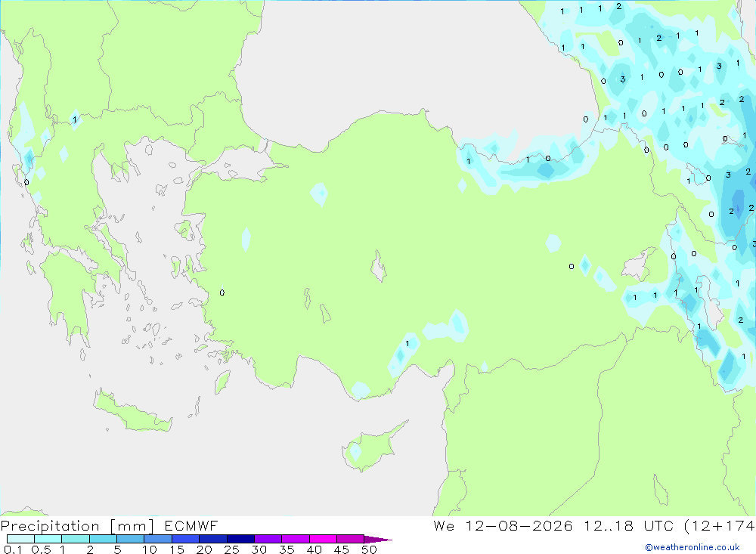Click the '0.1' legend scale label

13,549
